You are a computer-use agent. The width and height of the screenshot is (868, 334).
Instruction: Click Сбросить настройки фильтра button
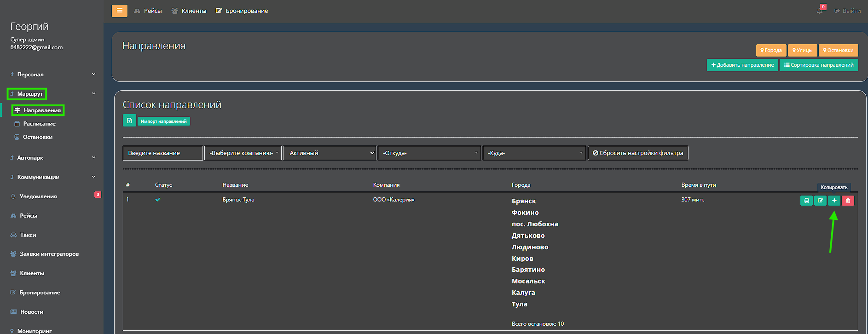click(x=638, y=153)
